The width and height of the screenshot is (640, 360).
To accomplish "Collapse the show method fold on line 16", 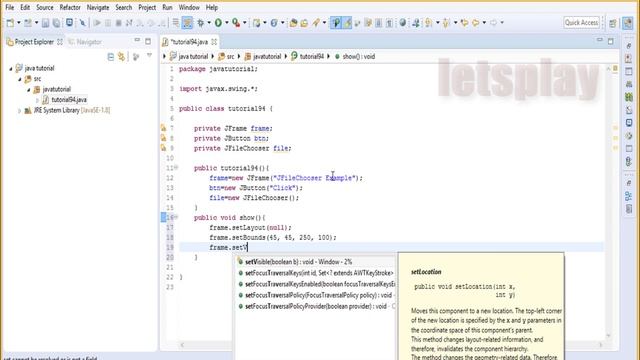I will pos(176,217).
